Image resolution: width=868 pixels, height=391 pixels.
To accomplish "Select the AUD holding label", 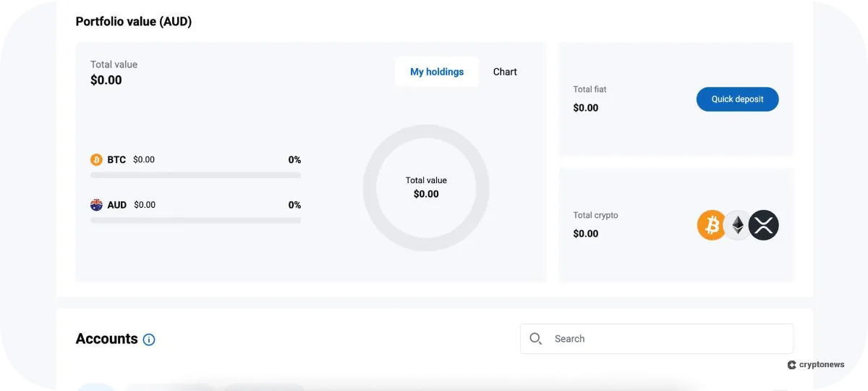I will pyautogui.click(x=117, y=205).
